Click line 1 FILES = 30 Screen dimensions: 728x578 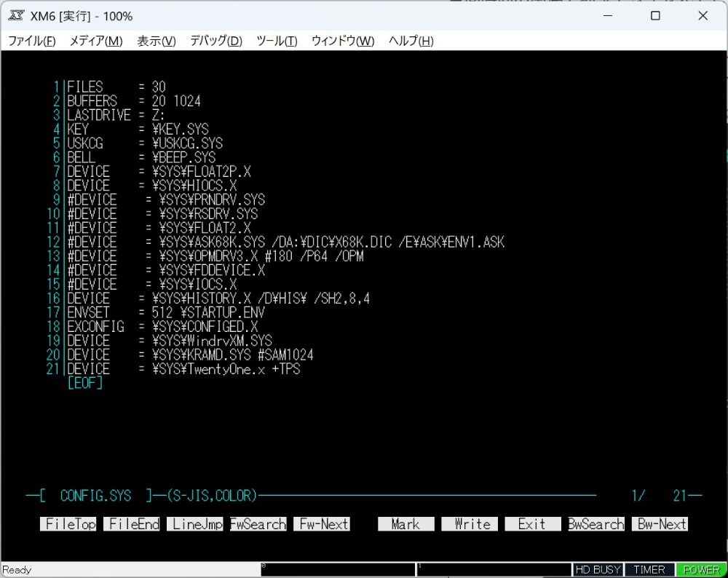click(x=116, y=87)
